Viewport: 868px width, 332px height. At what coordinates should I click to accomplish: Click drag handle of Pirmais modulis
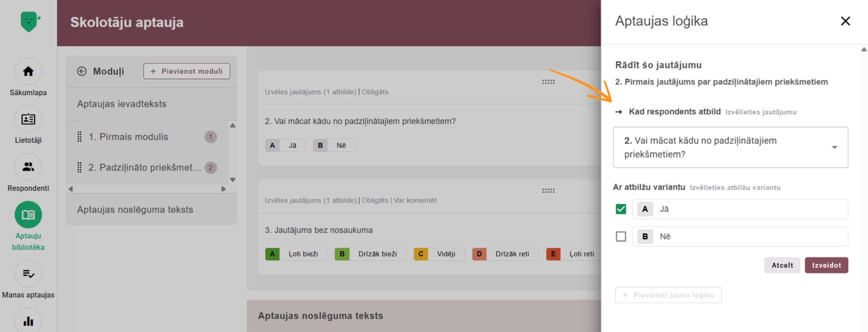79,137
